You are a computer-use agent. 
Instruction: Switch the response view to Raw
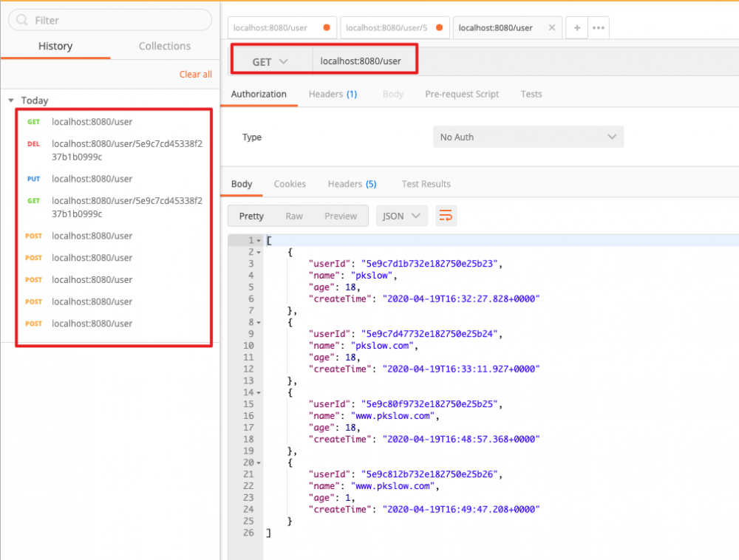click(x=295, y=216)
